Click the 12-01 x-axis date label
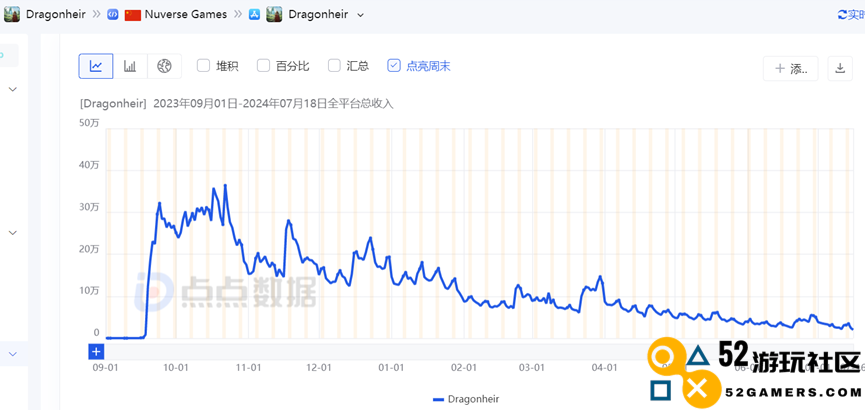Image resolution: width=865 pixels, height=410 pixels. pyautogui.click(x=318, y=367)
